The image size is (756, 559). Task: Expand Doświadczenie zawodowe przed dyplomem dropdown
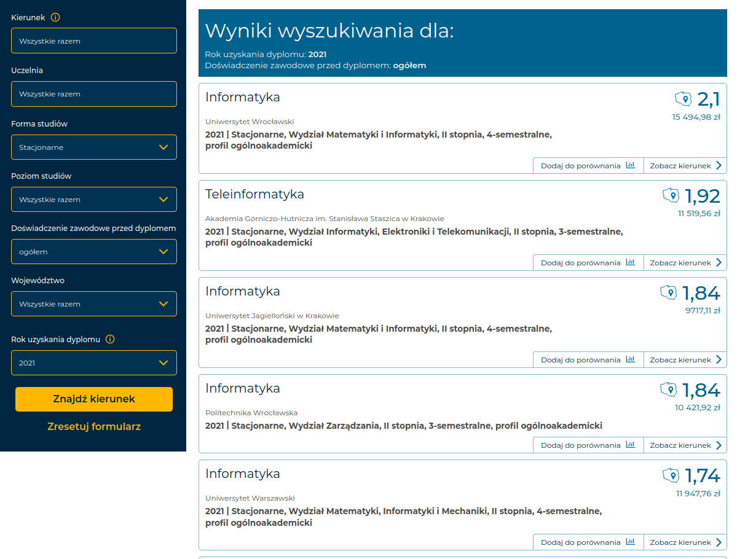pyautogui.click(x=94, y=252)
